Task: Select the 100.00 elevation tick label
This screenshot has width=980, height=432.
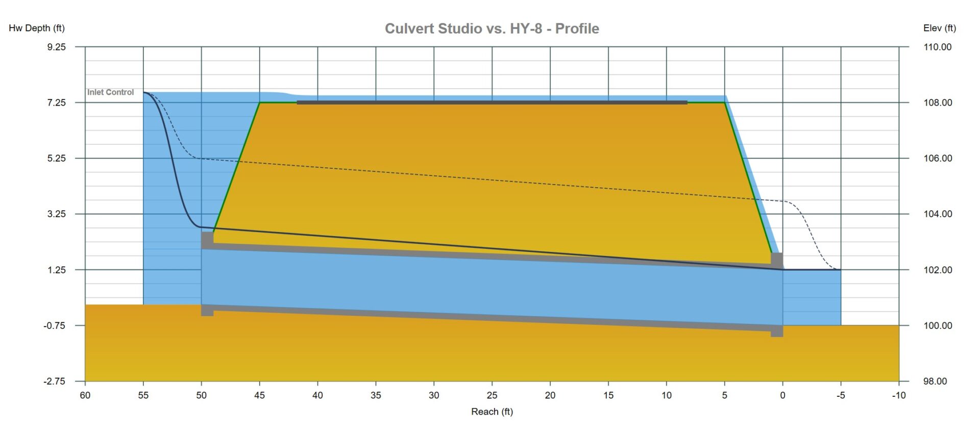Action: [x=938, y=325]
